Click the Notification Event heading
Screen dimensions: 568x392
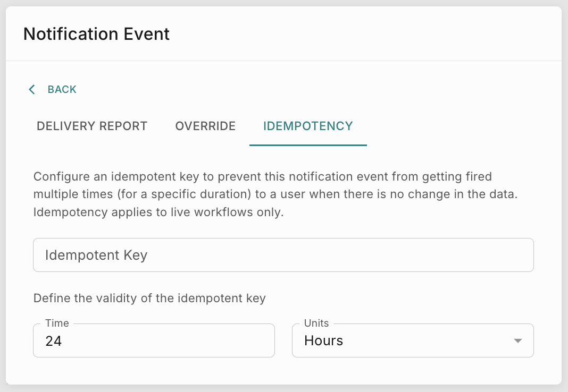[97, 34]
